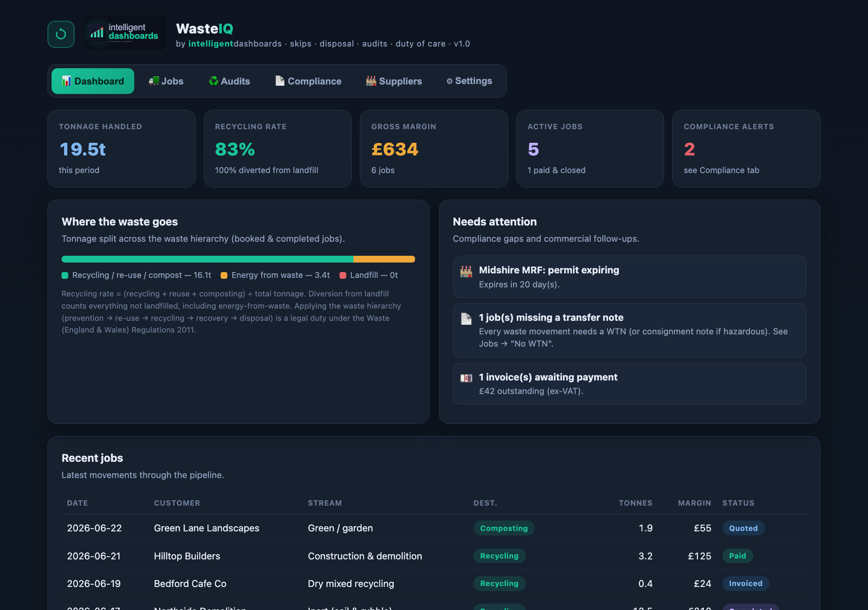Click the Recent jobs heading
868x610 pixels.
click(92, 458)
